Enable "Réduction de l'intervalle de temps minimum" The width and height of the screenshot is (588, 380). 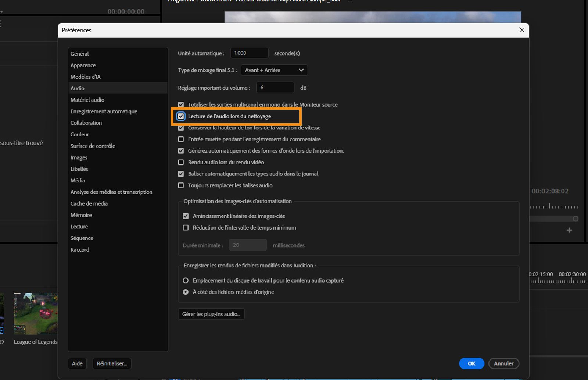coord(186,227)
